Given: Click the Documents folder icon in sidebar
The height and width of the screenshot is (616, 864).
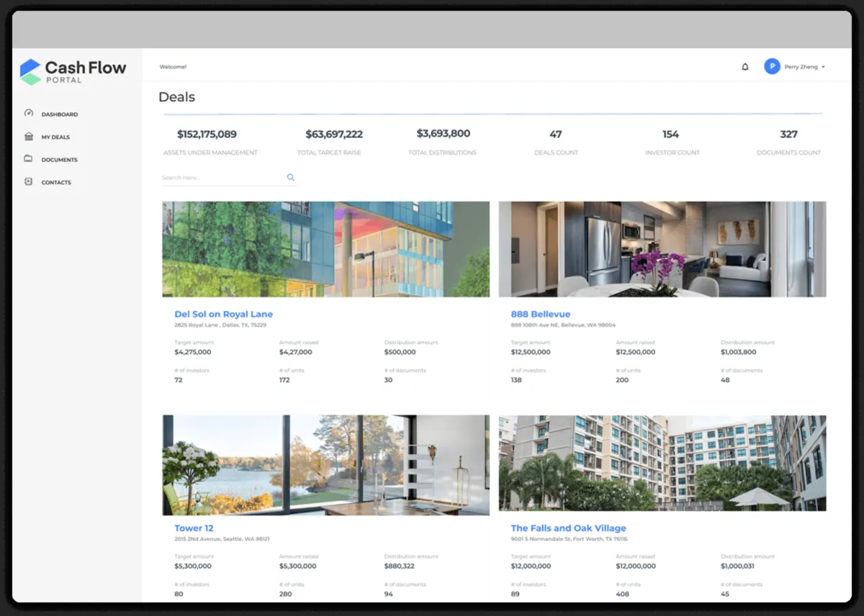Looking at the screenshot, I should pyautogui.click(x=29, y=159).
